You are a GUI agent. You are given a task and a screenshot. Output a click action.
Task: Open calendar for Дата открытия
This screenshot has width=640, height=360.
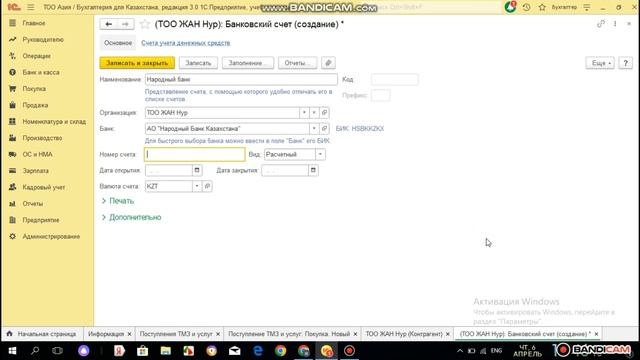[x=197, y=170]
